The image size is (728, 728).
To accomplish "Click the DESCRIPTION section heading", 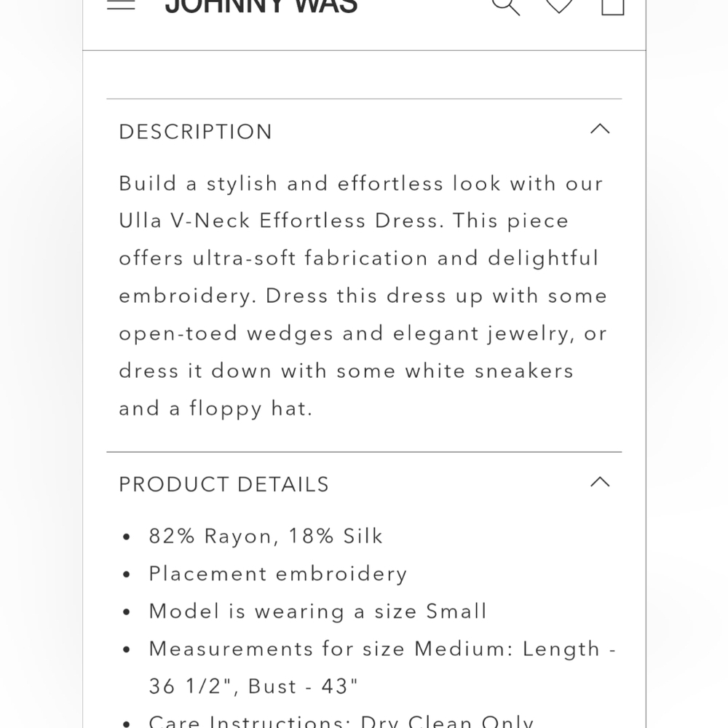I will point(195,132).
